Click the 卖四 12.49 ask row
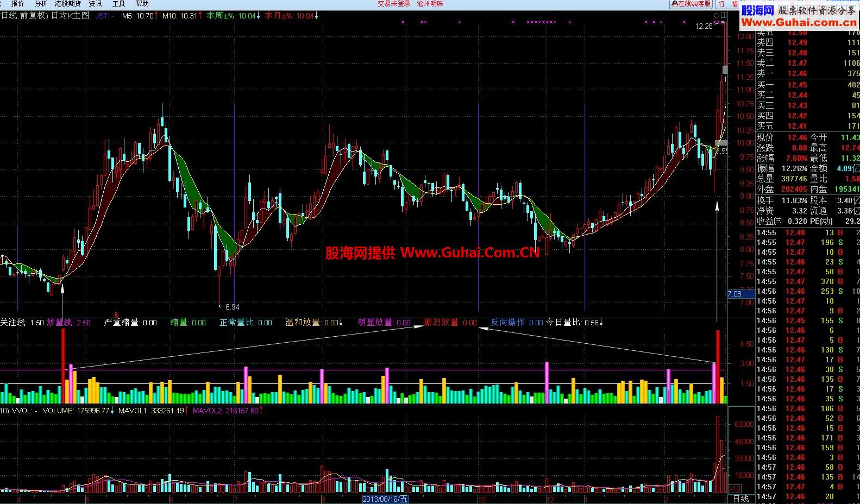Screen dimensions: 860x504 [808, 43]
